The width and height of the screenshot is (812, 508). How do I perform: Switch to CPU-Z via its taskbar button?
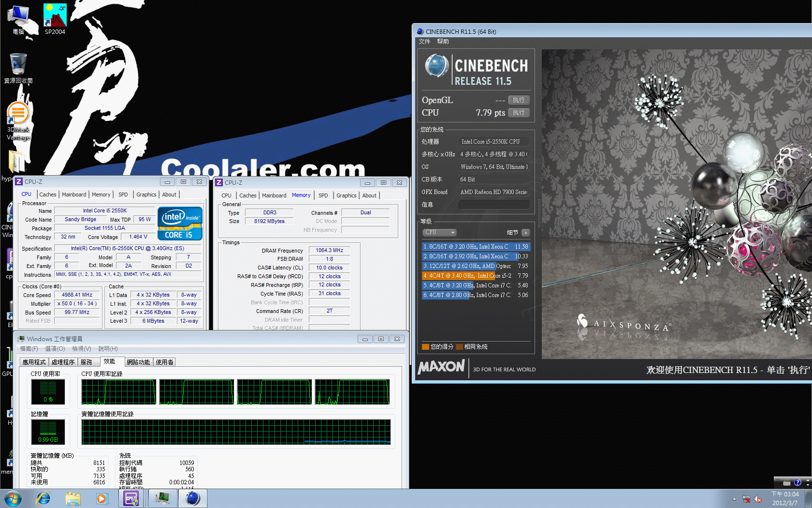132,498
